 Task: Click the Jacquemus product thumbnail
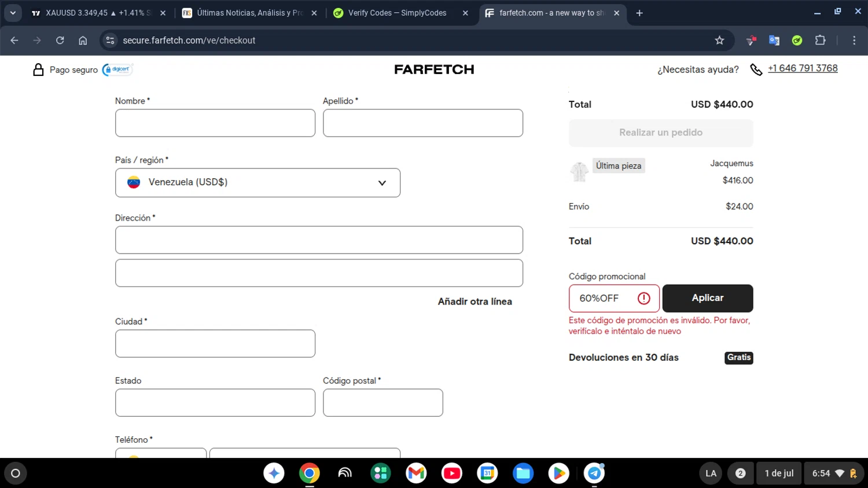click(x=579, y=171)
